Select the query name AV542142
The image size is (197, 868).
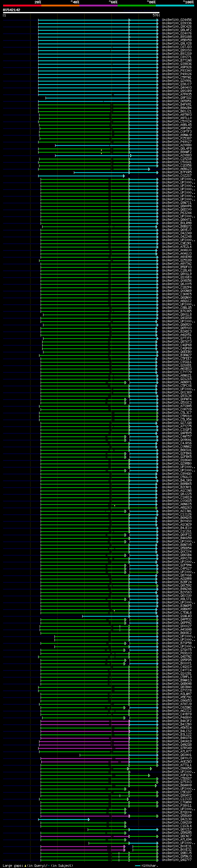(11, 10)
